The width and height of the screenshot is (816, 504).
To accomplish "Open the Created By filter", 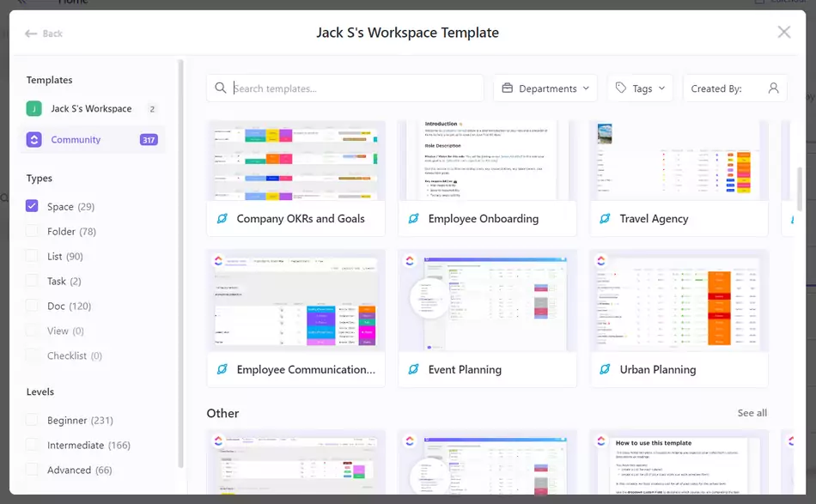I will [x=734, y=88].
